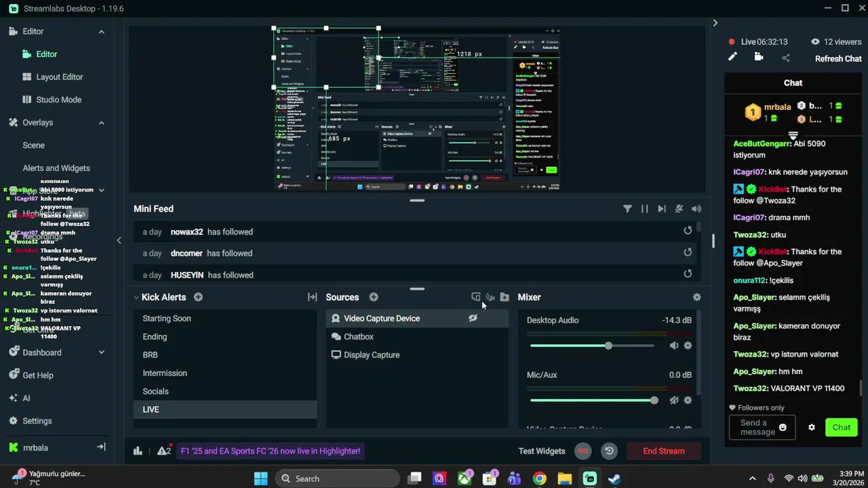Viewport: 868px width, 488px height.
Task: Replay the nowax32 follow alert
Action: (x=688, y=231)
